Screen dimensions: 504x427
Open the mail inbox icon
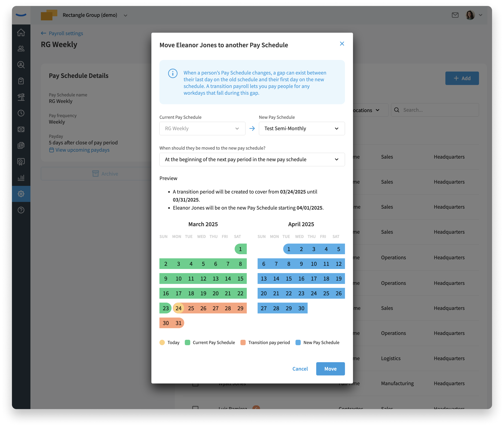(455, 15)
